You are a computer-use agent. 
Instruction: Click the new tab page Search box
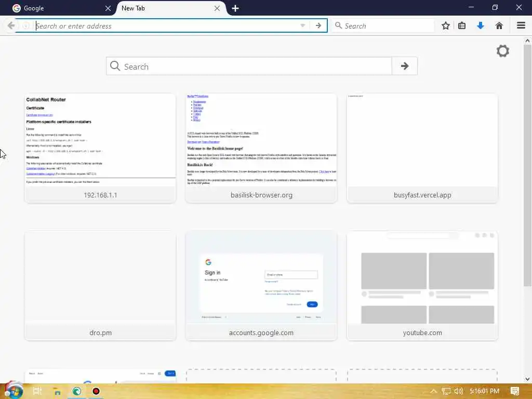(249, 66)
